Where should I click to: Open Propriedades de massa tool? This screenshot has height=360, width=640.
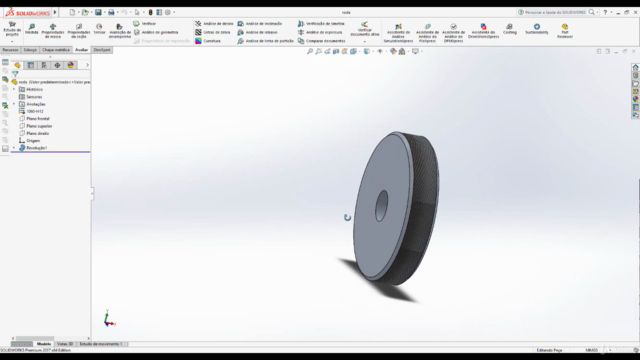(x=53, y=31)
